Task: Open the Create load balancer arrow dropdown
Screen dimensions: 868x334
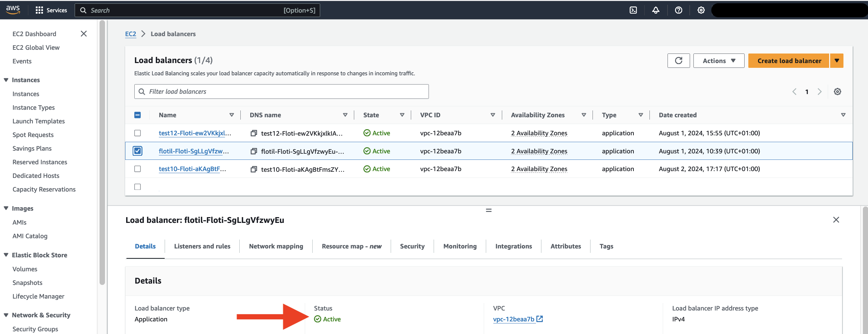Action: pos(837,61)
